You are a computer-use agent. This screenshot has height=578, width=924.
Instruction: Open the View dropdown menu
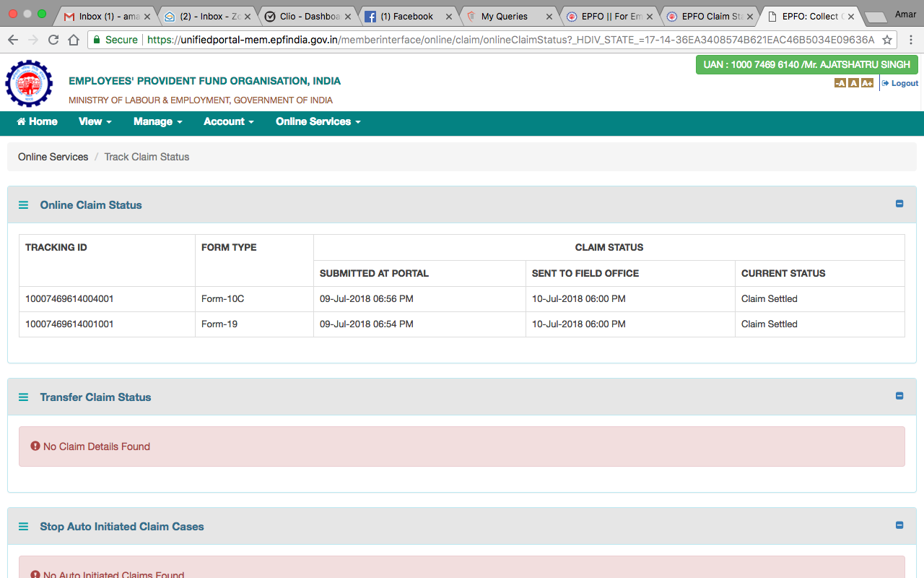click(95, 121)
